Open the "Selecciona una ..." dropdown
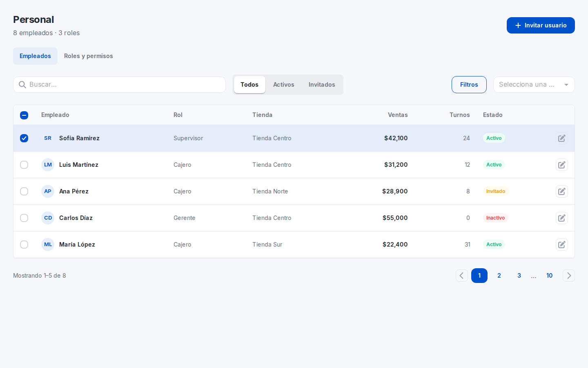This screenshot has width=588, height=368. 534,85
